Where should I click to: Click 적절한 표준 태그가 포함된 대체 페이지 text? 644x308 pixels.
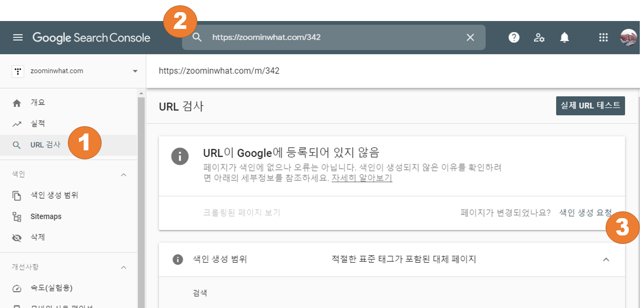click(x=404, y=260)
